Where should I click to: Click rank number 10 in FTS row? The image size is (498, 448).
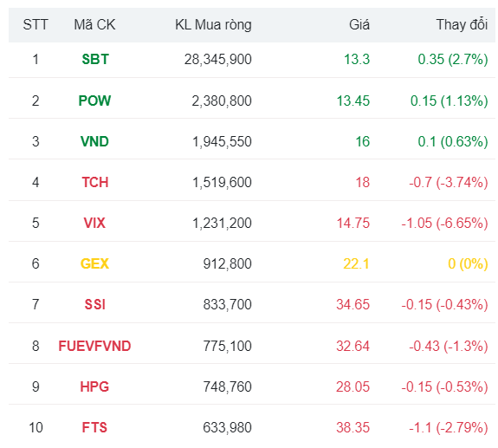[36, 427]
